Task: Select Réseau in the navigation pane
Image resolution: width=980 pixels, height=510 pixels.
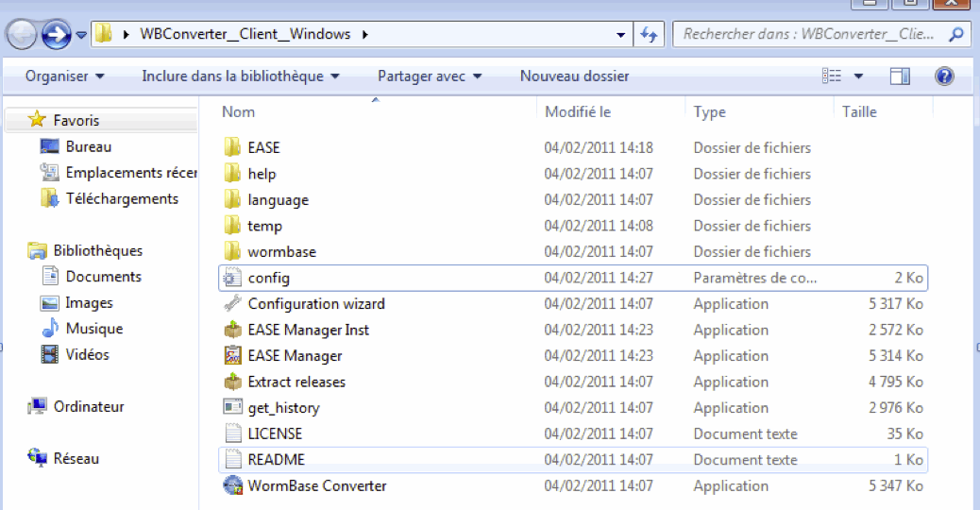Action: point(76,458)
